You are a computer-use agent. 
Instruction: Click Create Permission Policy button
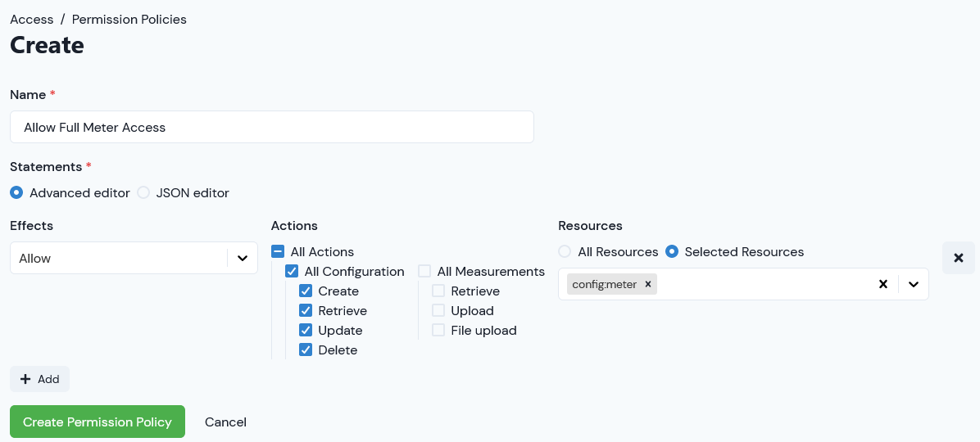click(x=98, y=422)
